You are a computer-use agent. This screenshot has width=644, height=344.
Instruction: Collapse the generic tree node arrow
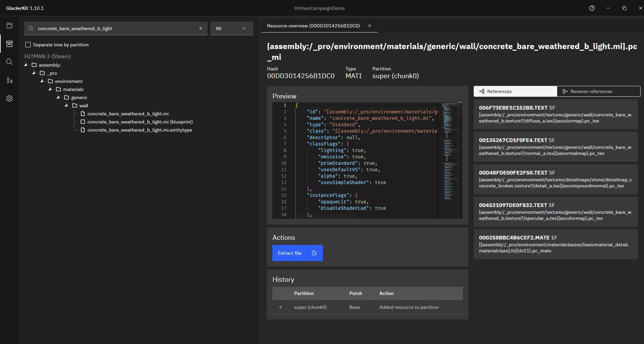(x=58, y=97)
